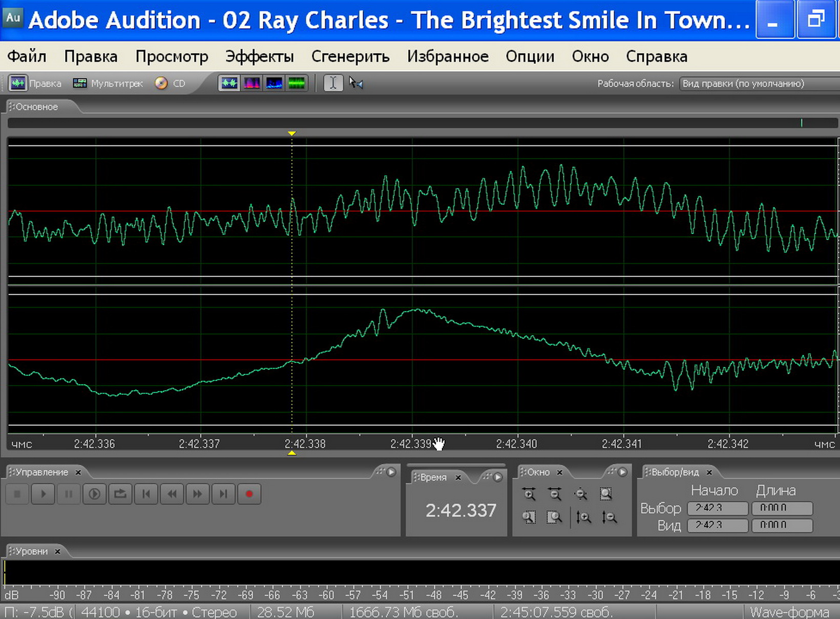Go to end of the file
This screenshot has height=619, width=840.
point(223,494)
